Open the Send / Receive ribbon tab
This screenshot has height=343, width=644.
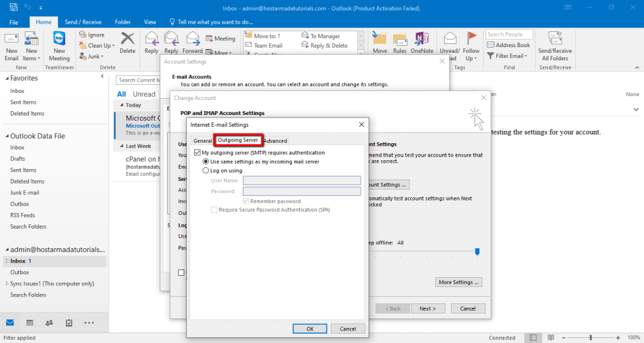(83, 22)
